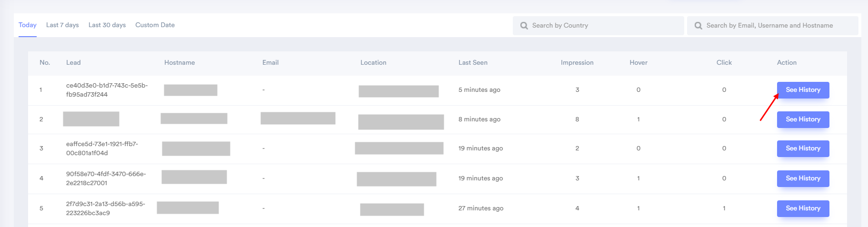This screenshot has height=227, width=868.
Task: See History for lead number 2
Action: [x=803, y=119]
